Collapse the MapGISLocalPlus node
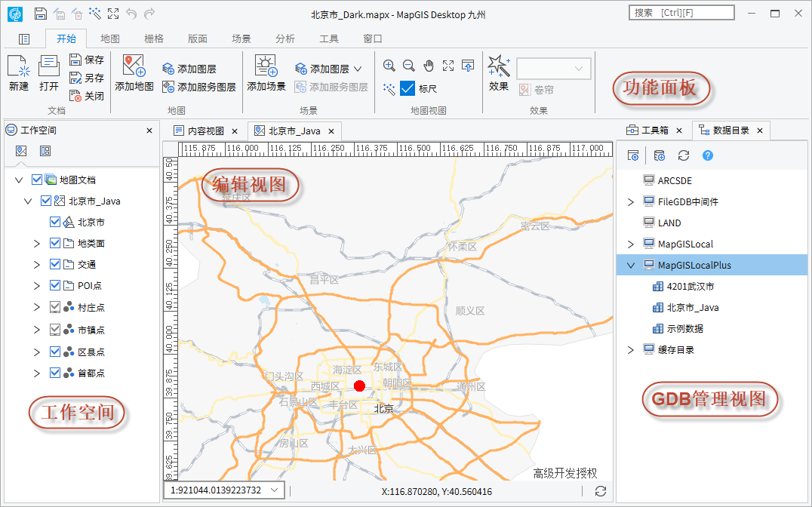Viewport: 812px width, 507px height. click(630, 265)
